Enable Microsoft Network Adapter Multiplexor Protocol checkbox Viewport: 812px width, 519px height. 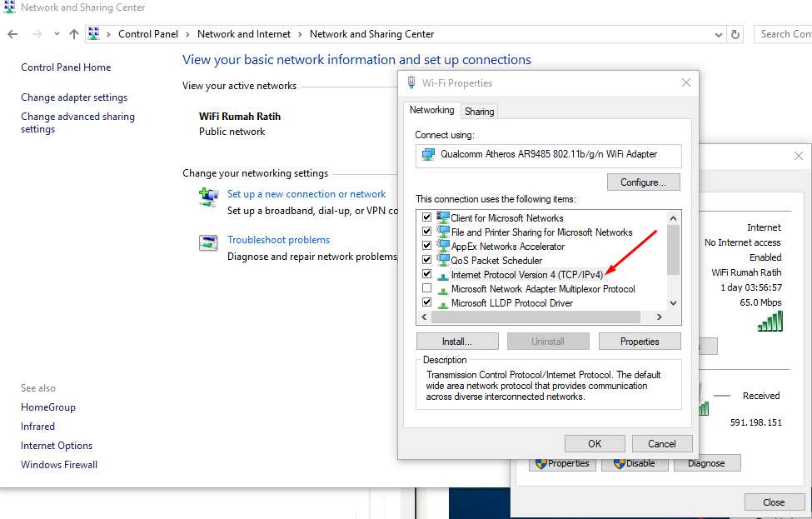(426, 288)
